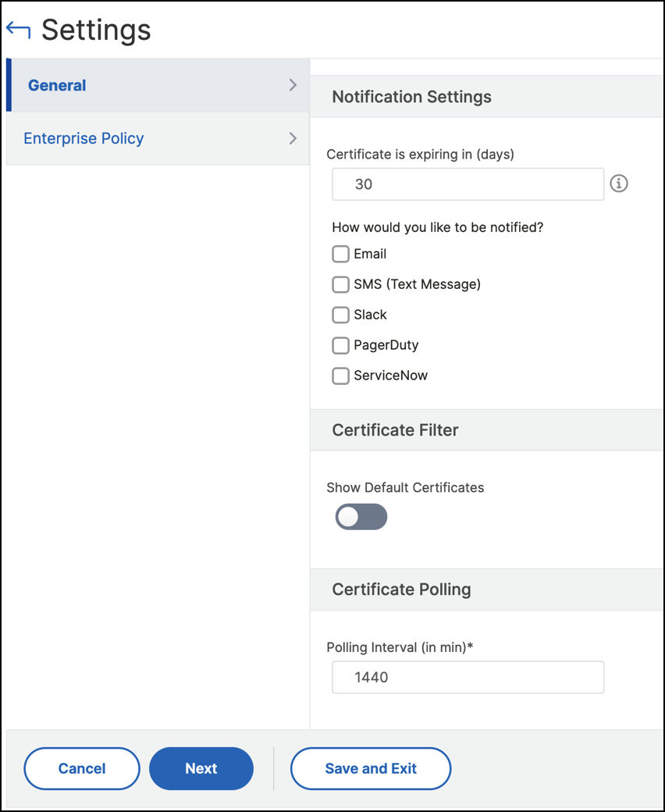Enable Email notification checkbox

click(x=340, y=255)
